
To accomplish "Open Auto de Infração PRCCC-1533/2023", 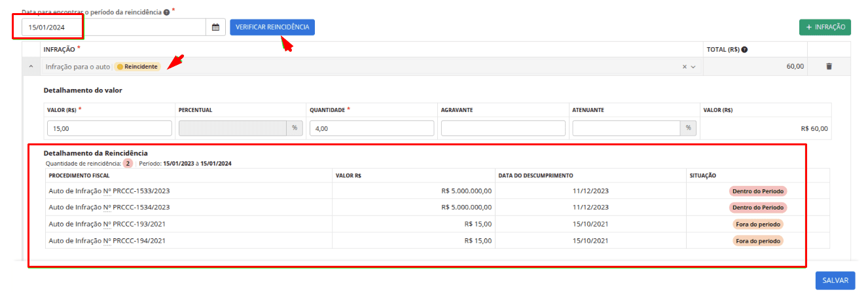I will pos(109,191).
